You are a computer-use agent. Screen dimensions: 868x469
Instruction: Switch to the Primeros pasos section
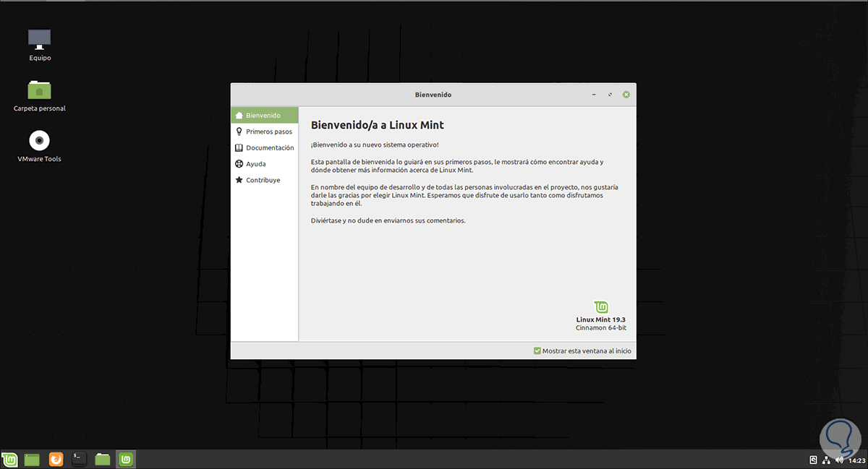click(269, 132)
